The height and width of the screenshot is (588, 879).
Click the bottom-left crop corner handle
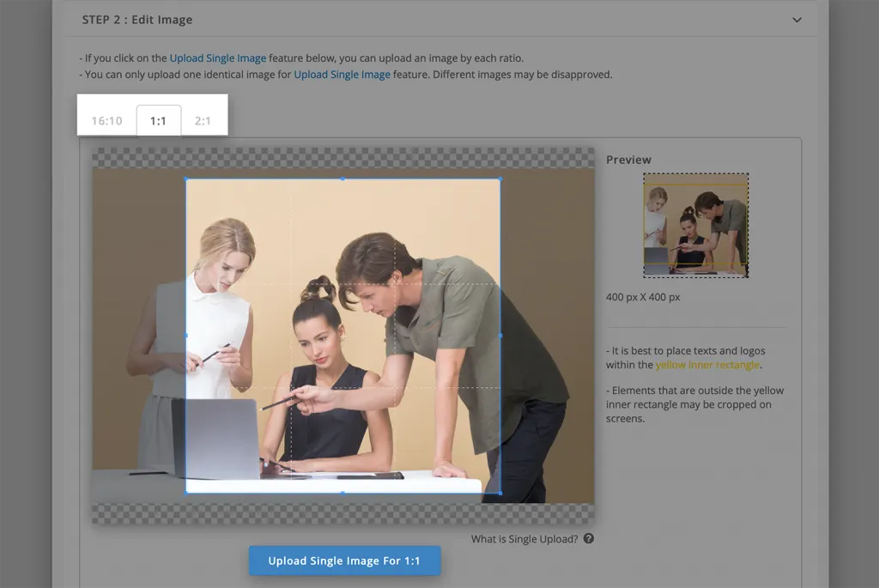click(x=186, y=493)
